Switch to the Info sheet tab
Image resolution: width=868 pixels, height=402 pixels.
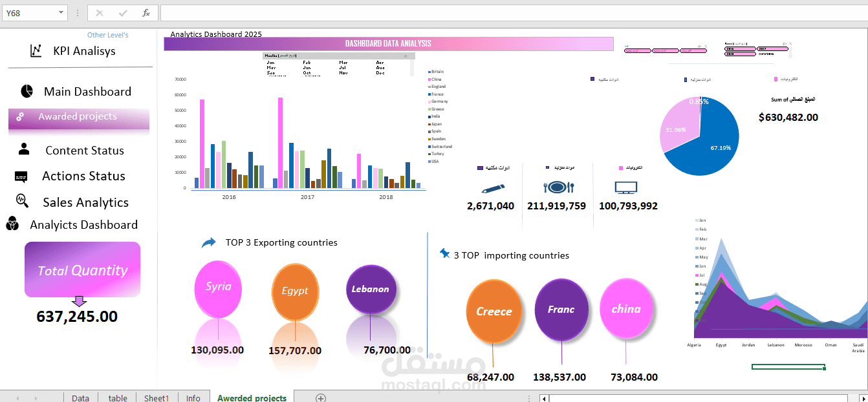coord(193,398)
